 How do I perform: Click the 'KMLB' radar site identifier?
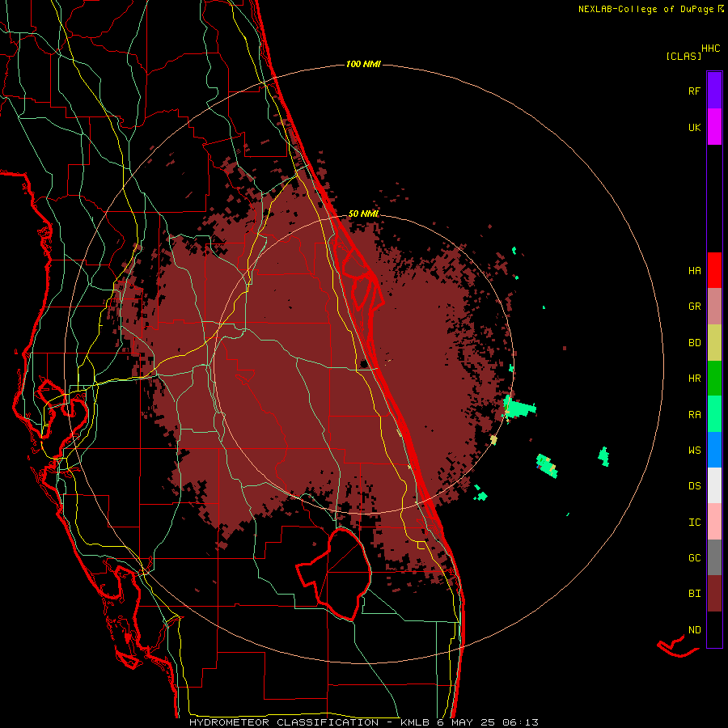pyautogui.click(x=415, y=722)
